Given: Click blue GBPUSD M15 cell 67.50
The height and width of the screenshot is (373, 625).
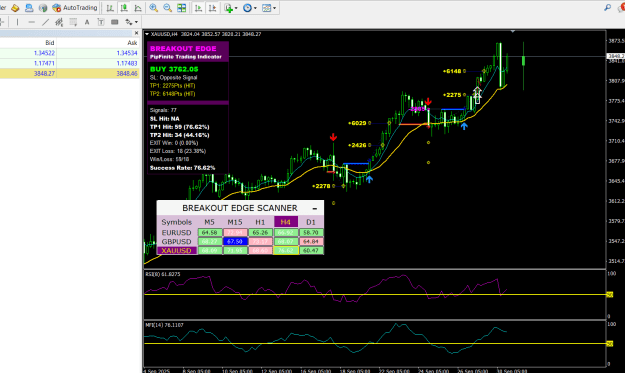Looking at the screenshot, I should [x=235, y=241].
